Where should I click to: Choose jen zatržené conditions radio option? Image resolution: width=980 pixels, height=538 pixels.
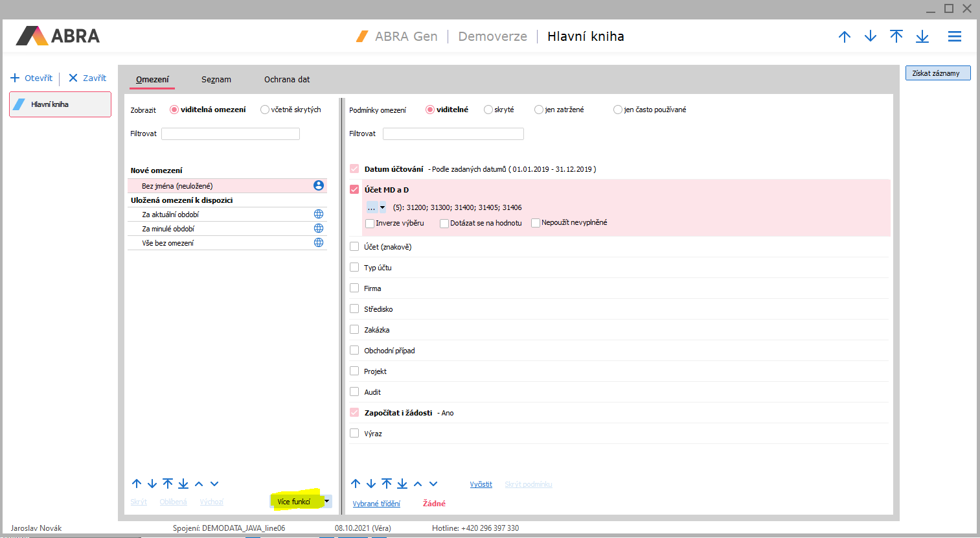coord(539,110)
